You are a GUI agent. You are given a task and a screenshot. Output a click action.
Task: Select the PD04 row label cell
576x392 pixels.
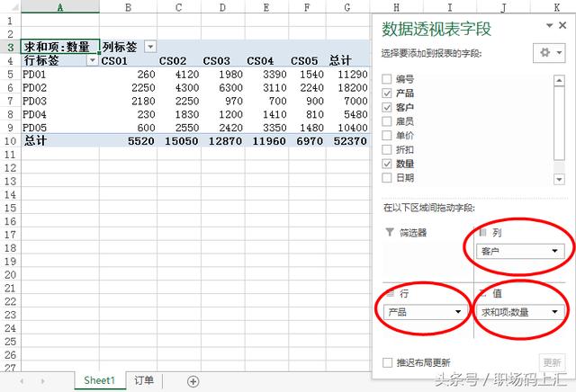[x=60, y=114]
